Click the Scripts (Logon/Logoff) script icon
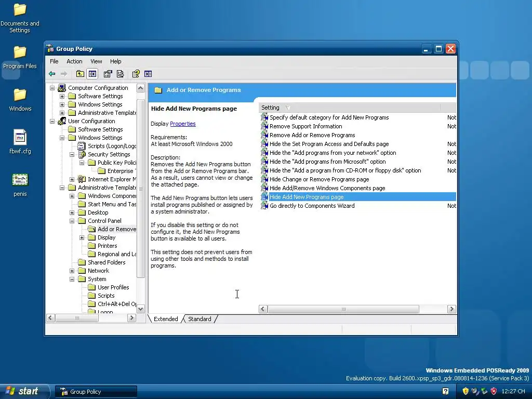Screen dimensions: 532x399 (x=82, y=146)
